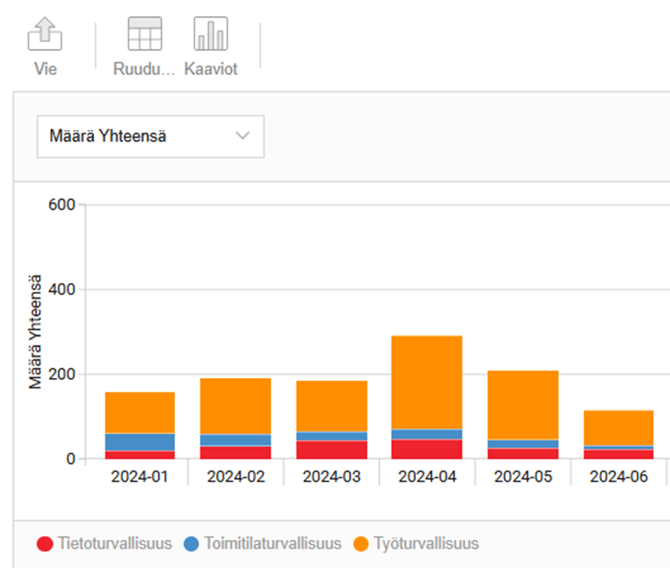Screen dimensions: 670x568
Task: Pick the orange bar segment for 2024-06
Action: (x=618, y=428)
